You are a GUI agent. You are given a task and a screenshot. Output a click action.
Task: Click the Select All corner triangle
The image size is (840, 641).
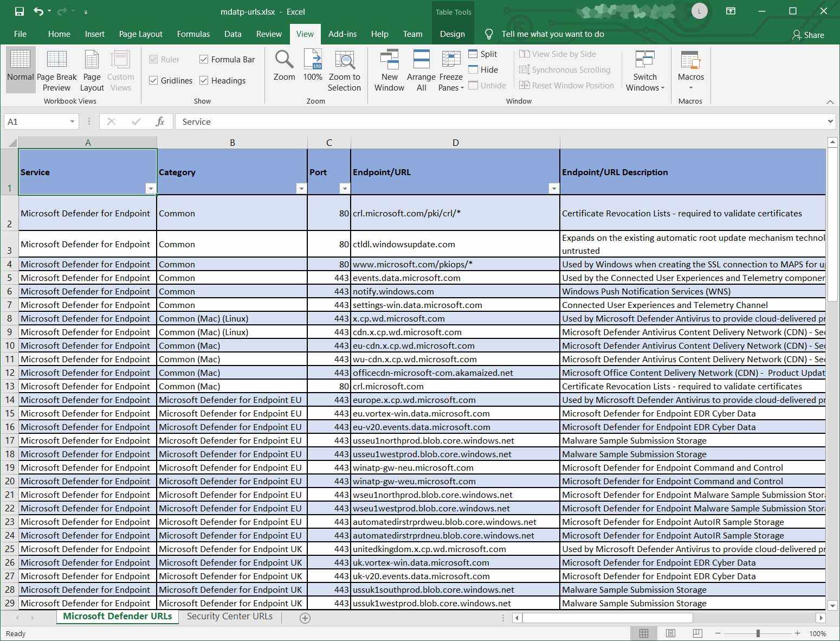[x=12, y=143]
